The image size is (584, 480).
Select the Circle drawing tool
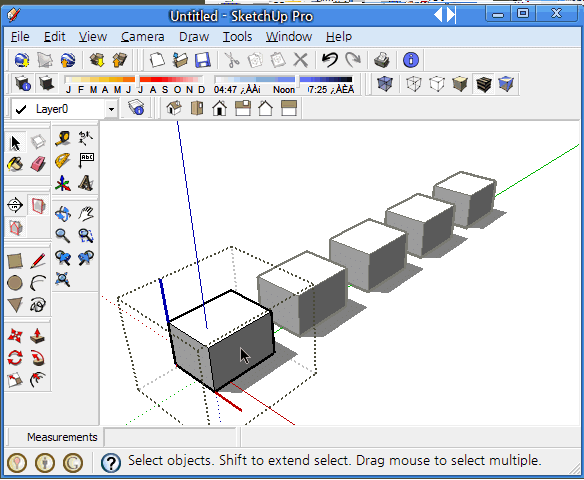tap(15, 283)
